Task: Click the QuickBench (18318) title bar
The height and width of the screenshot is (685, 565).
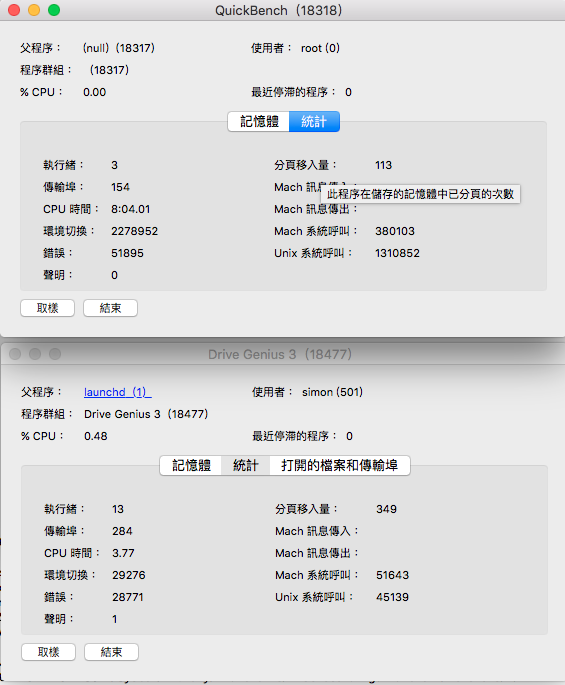Action: pos(279,10)
